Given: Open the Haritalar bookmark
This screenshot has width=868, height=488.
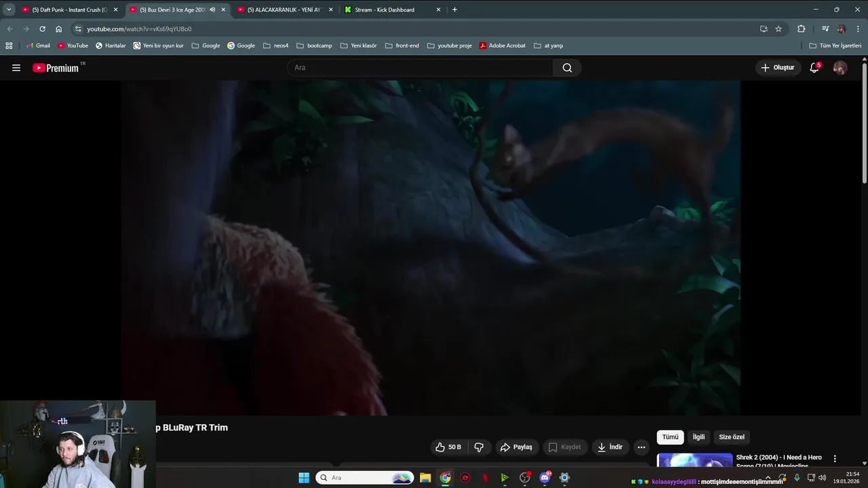Looking at the screenshot, I should point(111,45).
